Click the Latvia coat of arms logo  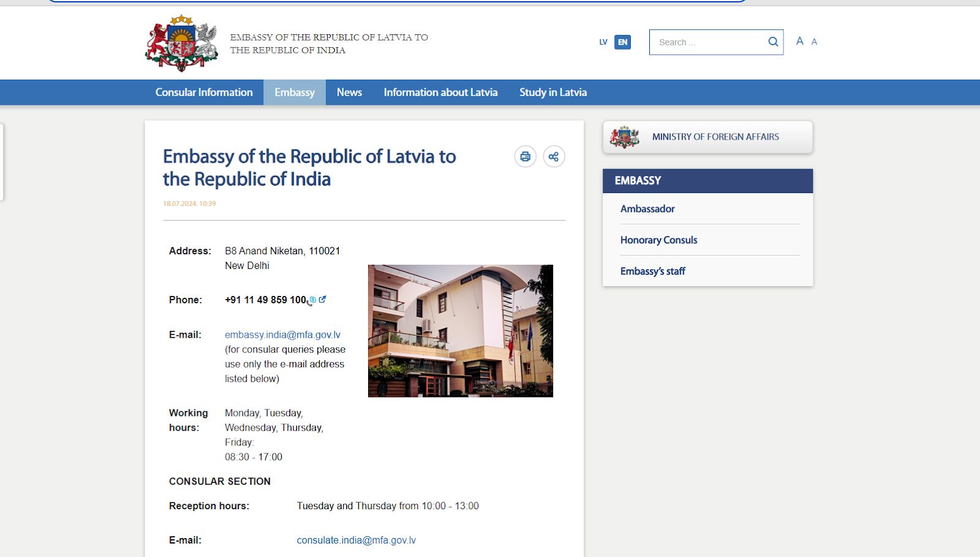point(181,43)
